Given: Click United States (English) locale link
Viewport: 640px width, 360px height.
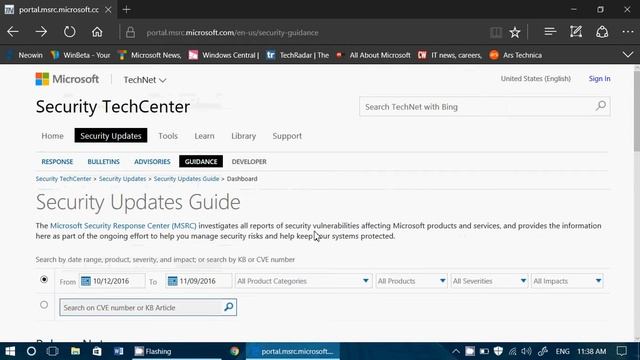Looking at the screenshot, I should pyautogui.click(x=536, y=78).
